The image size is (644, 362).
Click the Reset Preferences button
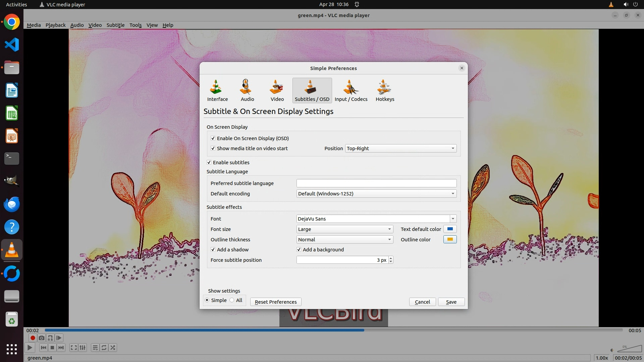(x=275, y=302)
